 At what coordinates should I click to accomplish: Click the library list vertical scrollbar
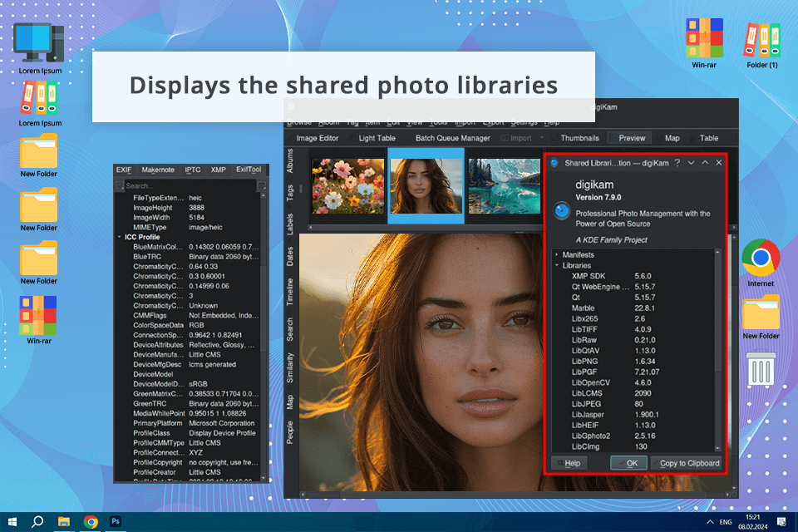coord(718,313)
